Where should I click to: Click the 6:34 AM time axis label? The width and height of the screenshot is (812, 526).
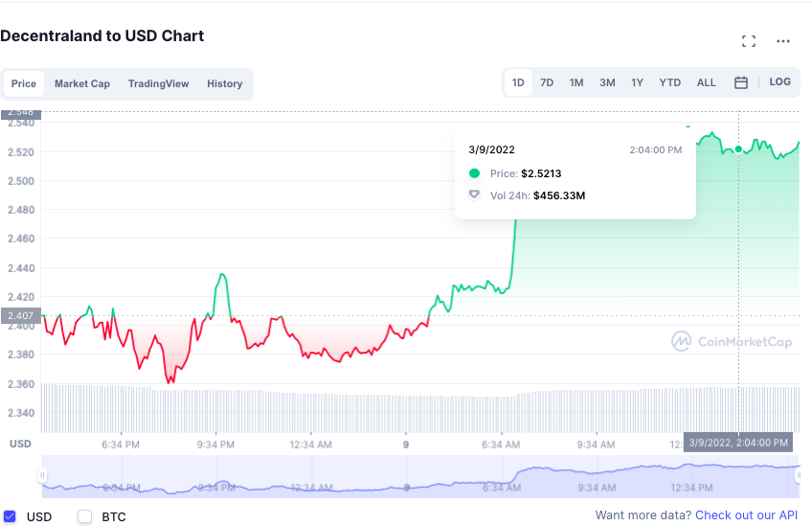[x=501, y=445]
